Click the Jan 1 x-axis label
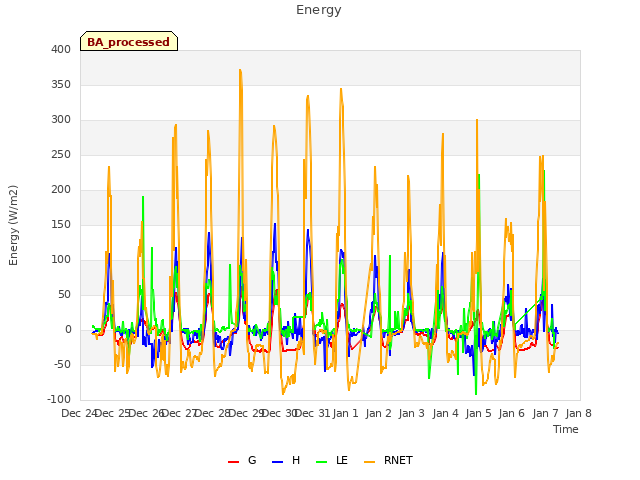Image resolution: width=640 pixels, height=480 pixels. (346, 413)
